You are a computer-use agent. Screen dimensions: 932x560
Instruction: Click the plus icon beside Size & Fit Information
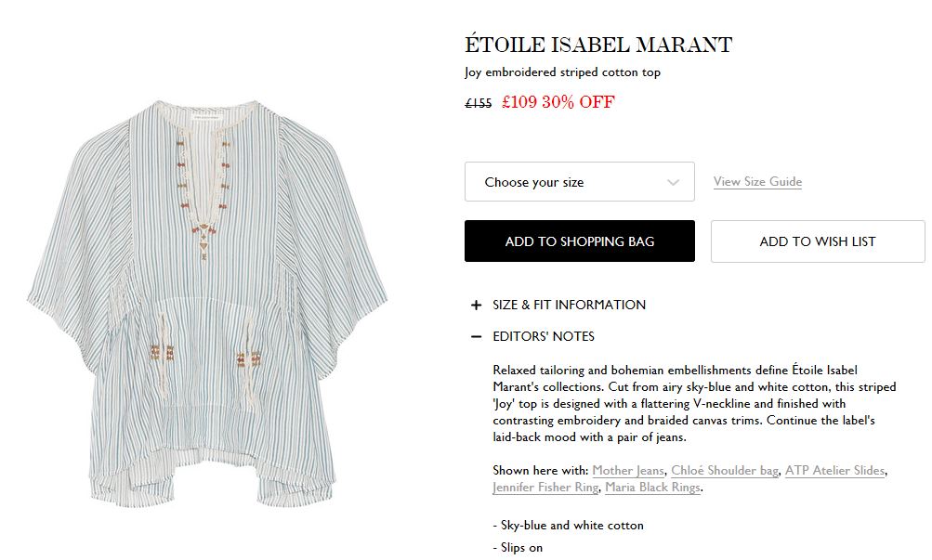[476, 305]
